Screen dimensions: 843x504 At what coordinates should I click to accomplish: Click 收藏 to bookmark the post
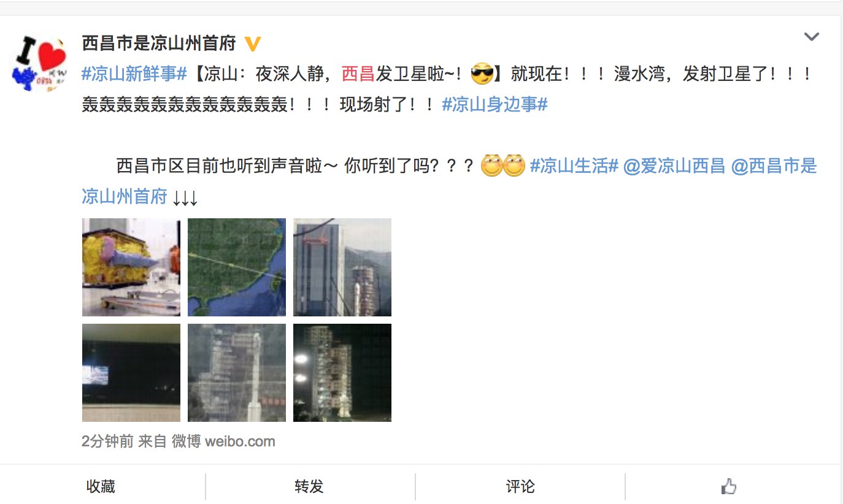(101, 487)
